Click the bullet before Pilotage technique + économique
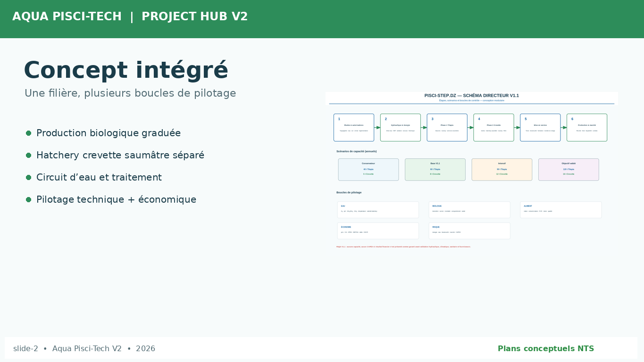This screenshot has height=362, width=644. point(28,200)
